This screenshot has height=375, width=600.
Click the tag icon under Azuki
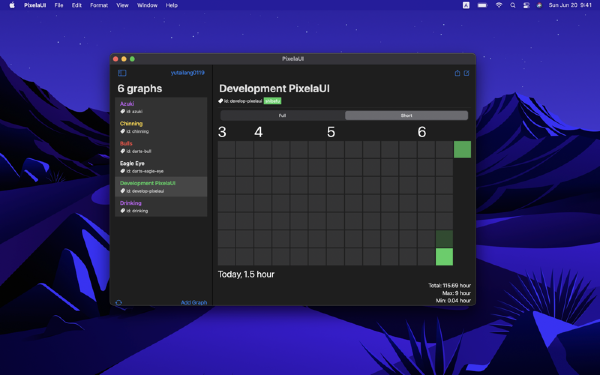[123, 111]
